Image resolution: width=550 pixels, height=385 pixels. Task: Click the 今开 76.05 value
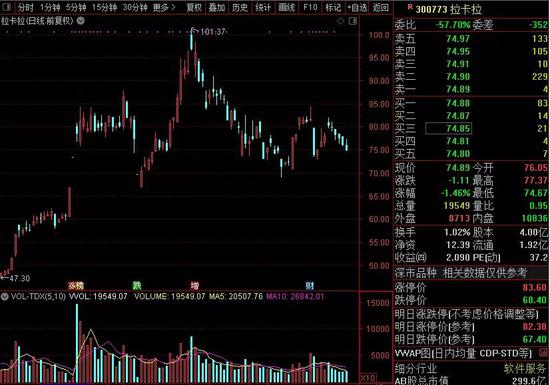pos(536,168)
